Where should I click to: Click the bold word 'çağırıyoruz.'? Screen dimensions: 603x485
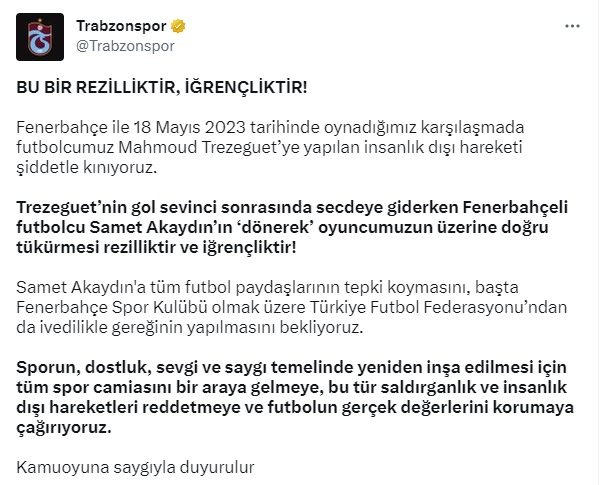tap(64, 427)
